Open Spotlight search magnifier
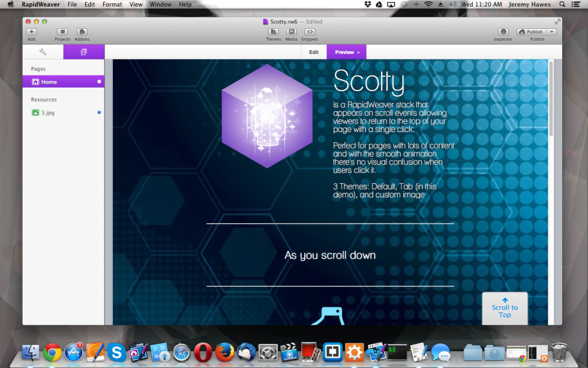588x368 pixels. 562,4
